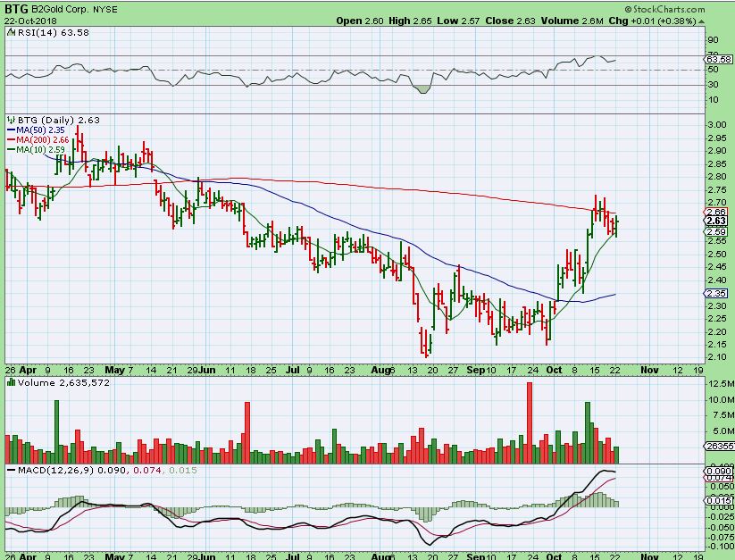Select the Volume 2.6M header value
Screen dimensions: 735x560
(572, 21)
